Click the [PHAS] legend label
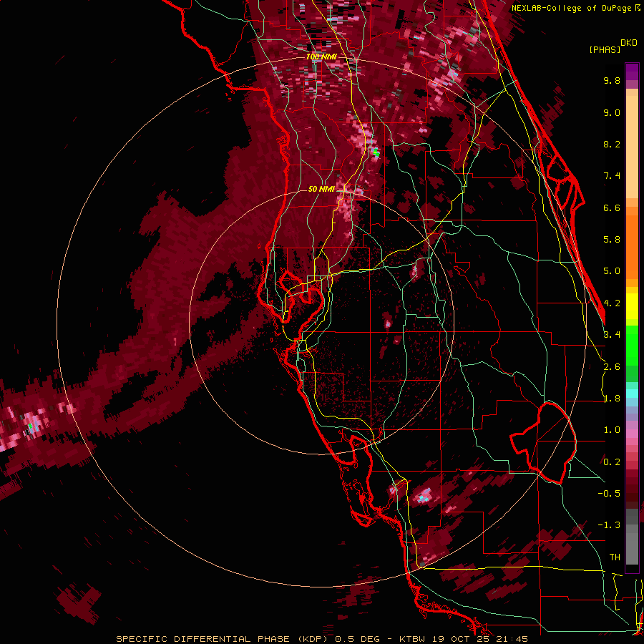Screen dimensions: 644x644 coord(605,50)
